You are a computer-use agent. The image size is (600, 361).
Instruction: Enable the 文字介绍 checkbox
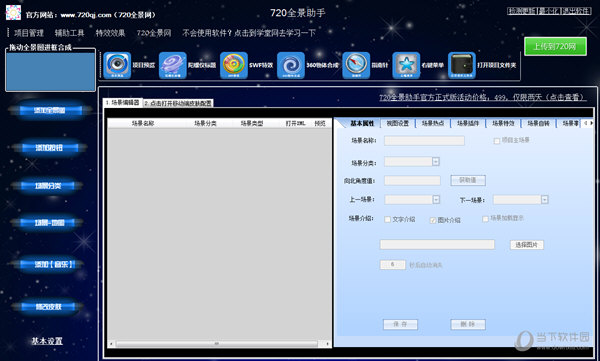388,219
